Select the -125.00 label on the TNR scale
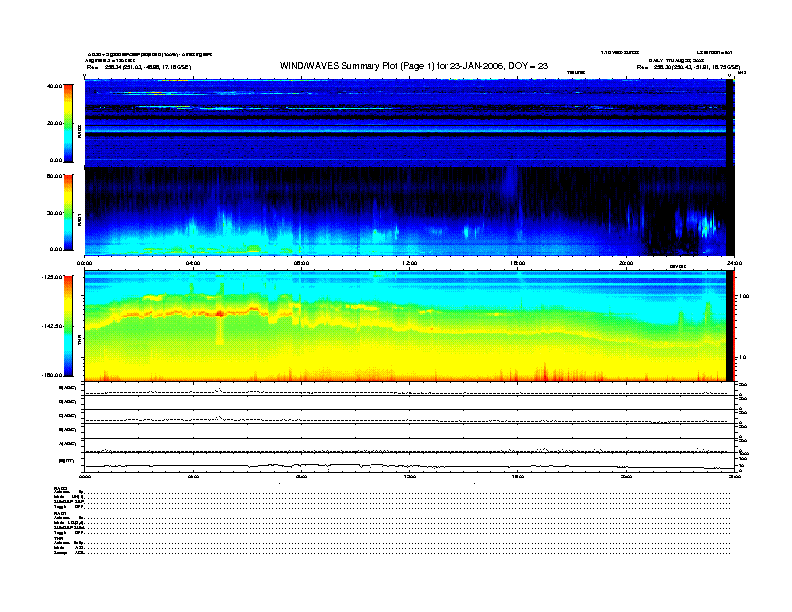Viewport: 792px width, 612px height. pos(53,277)
